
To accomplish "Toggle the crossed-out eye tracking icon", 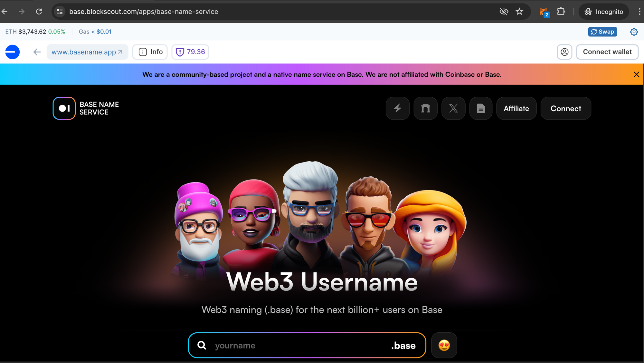I will pos(504,12).
